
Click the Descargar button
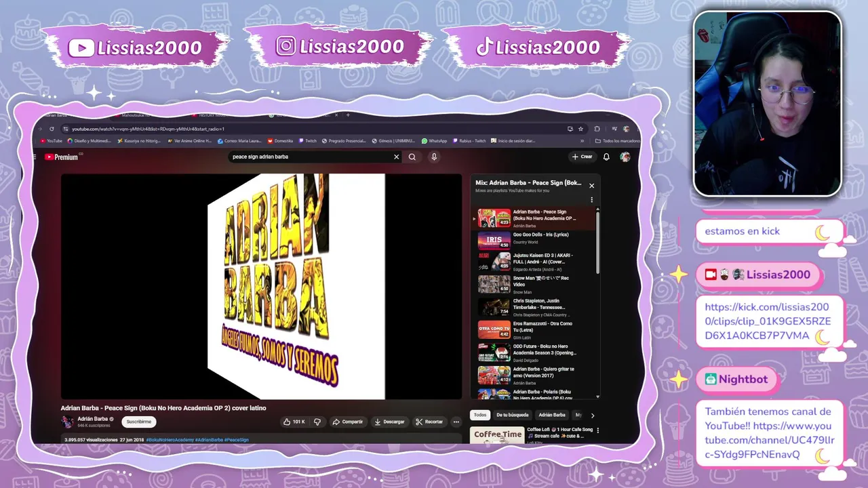coord(389,422)
